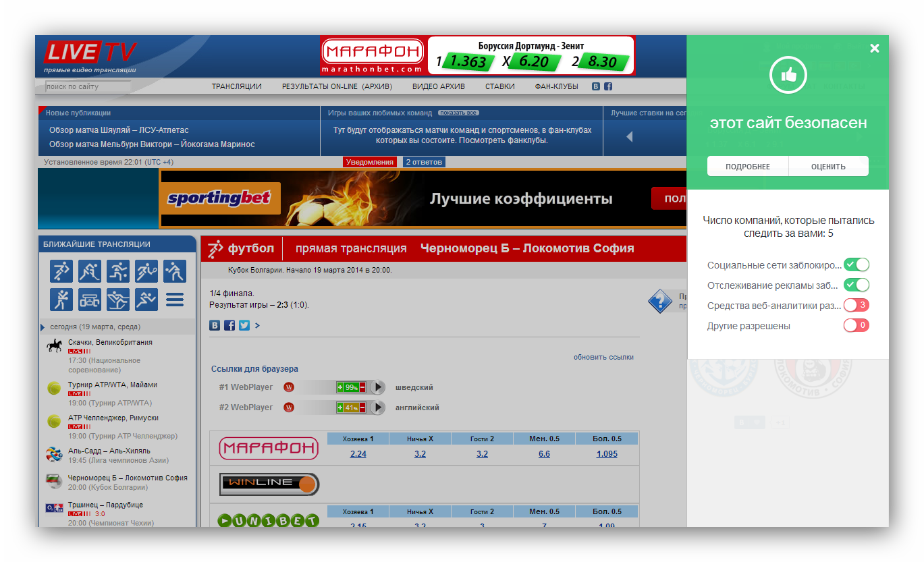The image size is (924, 562).
Task: Toggle the social networks blocking switch
Action: pyautogui.click(x=857, y=265)
